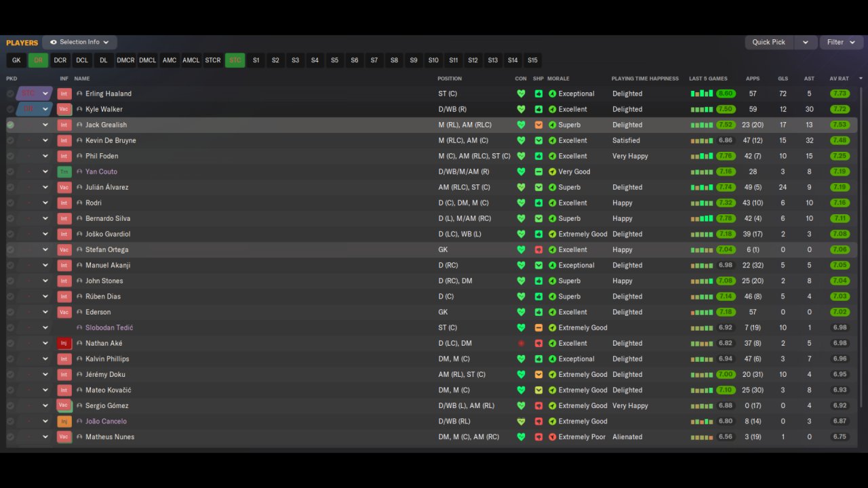
Task: Toggle the picked checkbox for Jack Grealish
Action: tap(10, 125)
